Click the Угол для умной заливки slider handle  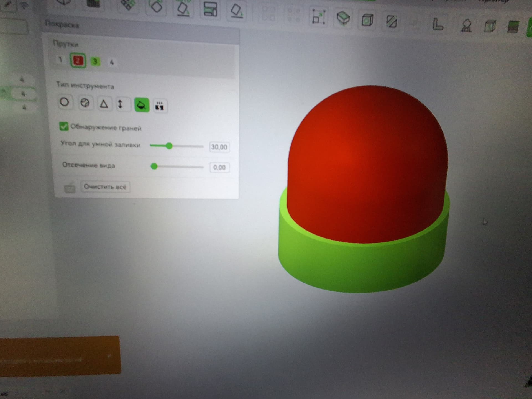[x=169, y=146]
